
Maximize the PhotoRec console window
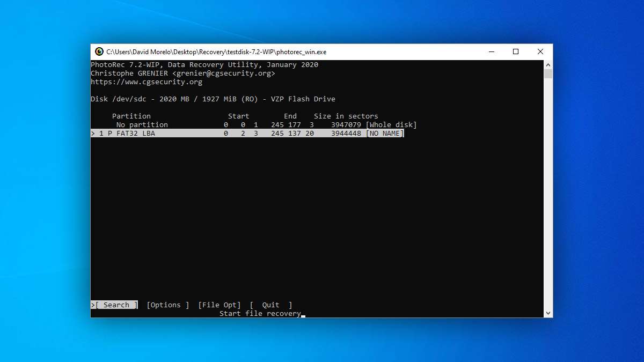tap(516, 52)
